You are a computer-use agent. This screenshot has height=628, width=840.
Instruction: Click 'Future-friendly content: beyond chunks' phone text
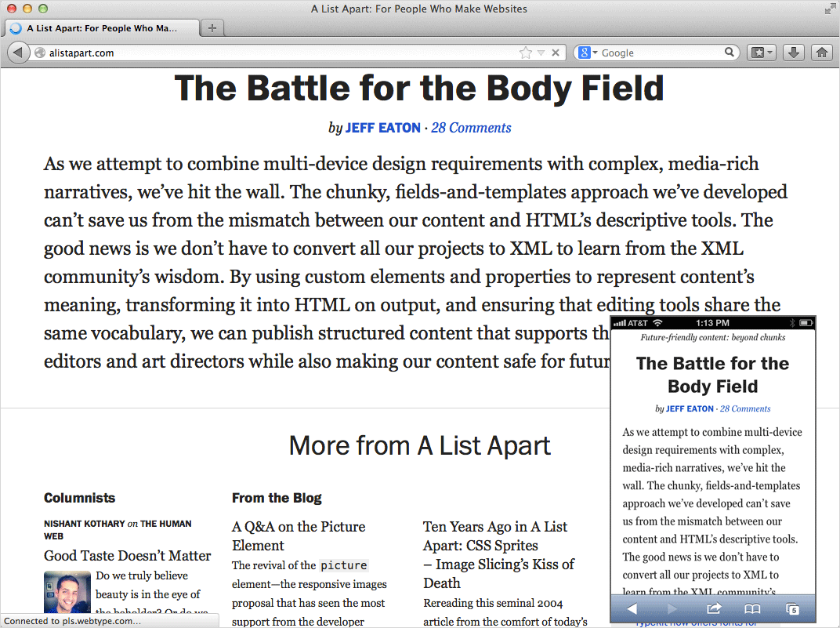pos(712,338)
